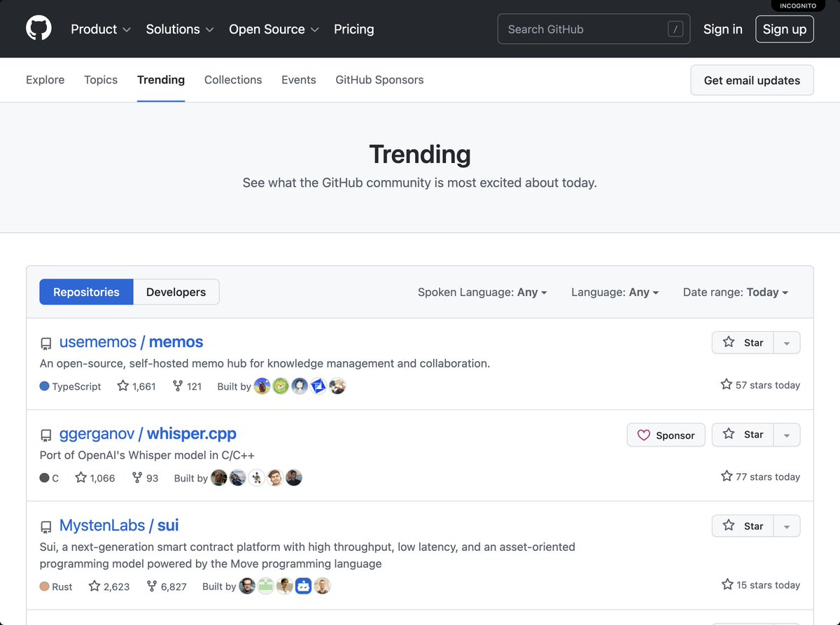Click repo icon beside MystenLabs / sui

click(x=46, y=527)
